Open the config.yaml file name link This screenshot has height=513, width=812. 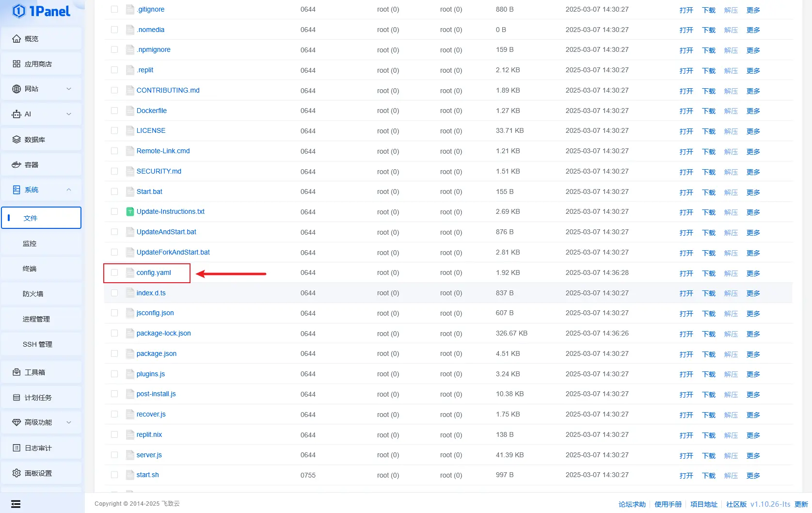[x=154, y=273]
